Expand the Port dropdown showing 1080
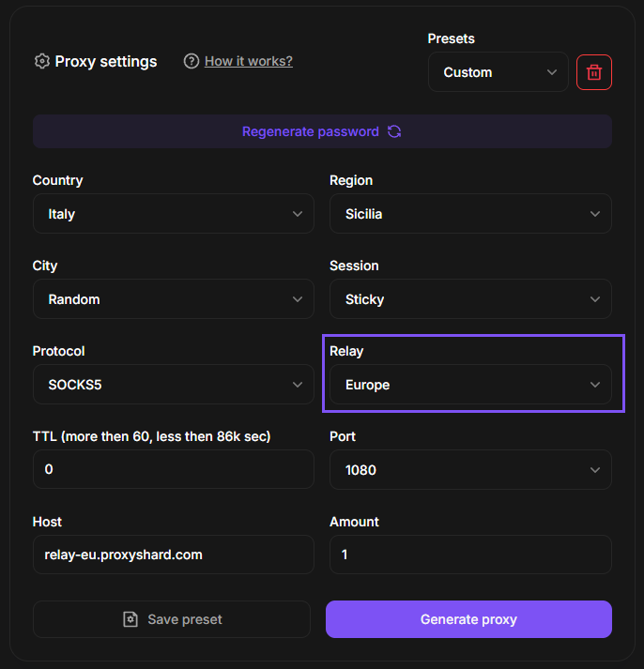The image size is (644, 669). click(470, 470)
